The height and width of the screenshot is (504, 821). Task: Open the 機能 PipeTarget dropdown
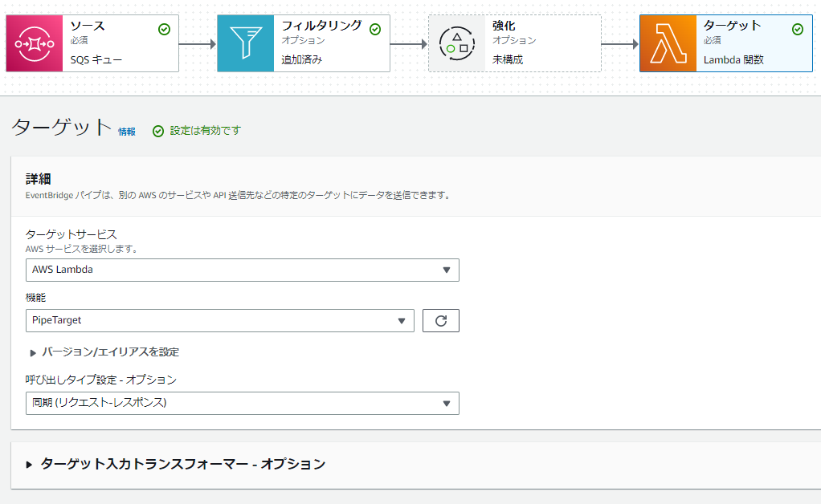pyautogui.click(x=220, y=320)
